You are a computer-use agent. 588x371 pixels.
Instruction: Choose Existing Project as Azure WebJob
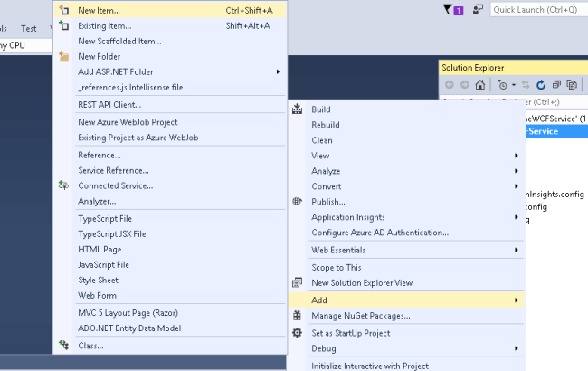[170, 138]
